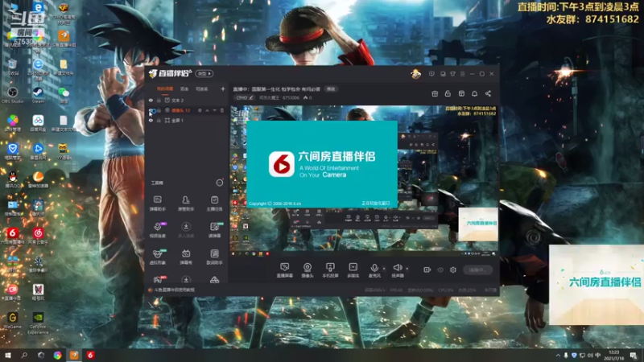Open the 弹幕助手 tool in toolbox
This screenshot has height=362, width=644.
(157, 204)
